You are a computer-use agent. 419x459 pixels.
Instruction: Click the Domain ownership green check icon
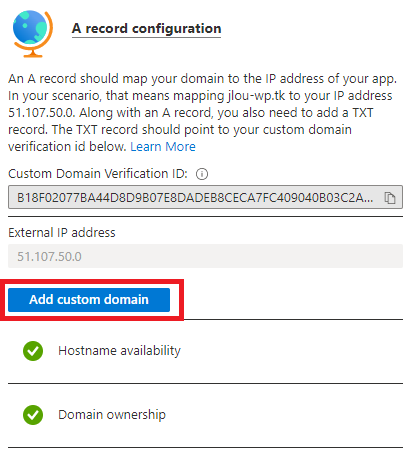click(x=33, y=415)
